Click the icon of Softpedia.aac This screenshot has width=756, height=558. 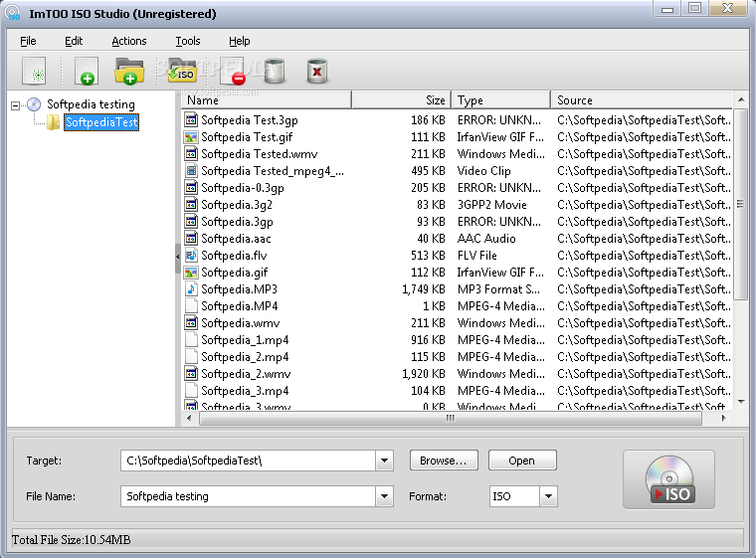[191, 239]
